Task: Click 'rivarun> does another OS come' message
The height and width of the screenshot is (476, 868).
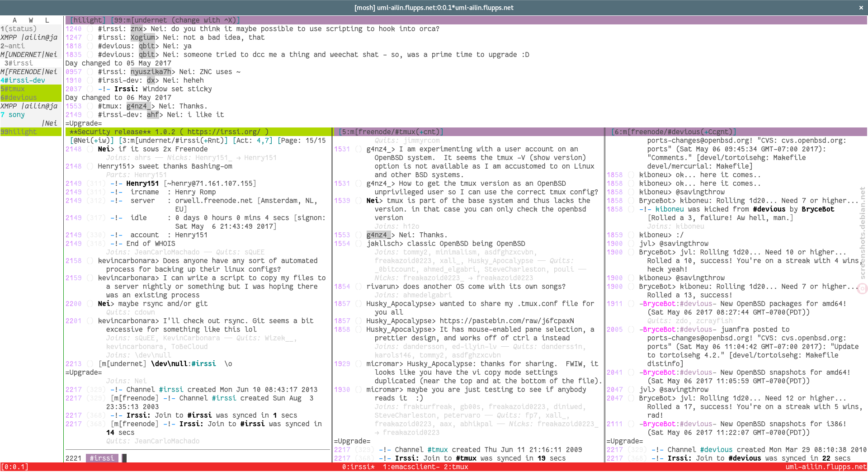Action: tap(466, 287)
